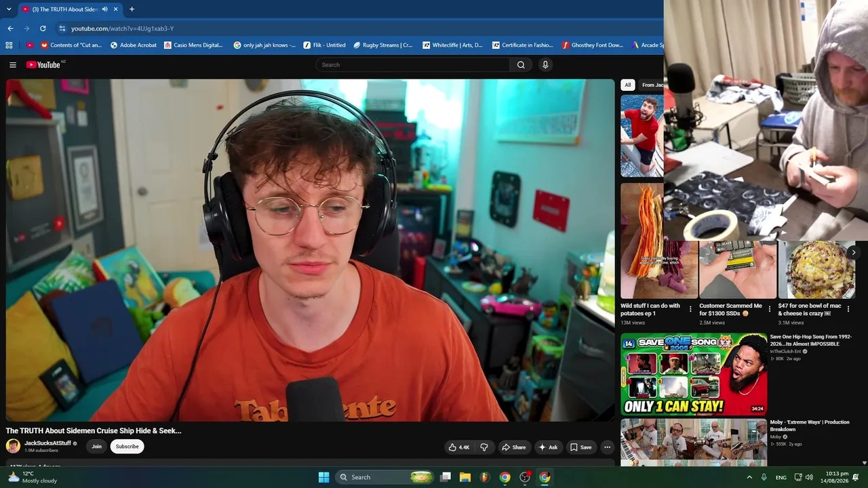This screenshot has height=488, width=868.
Task: Join the JackSucksAtStuff channel membership
Action: 97,447
